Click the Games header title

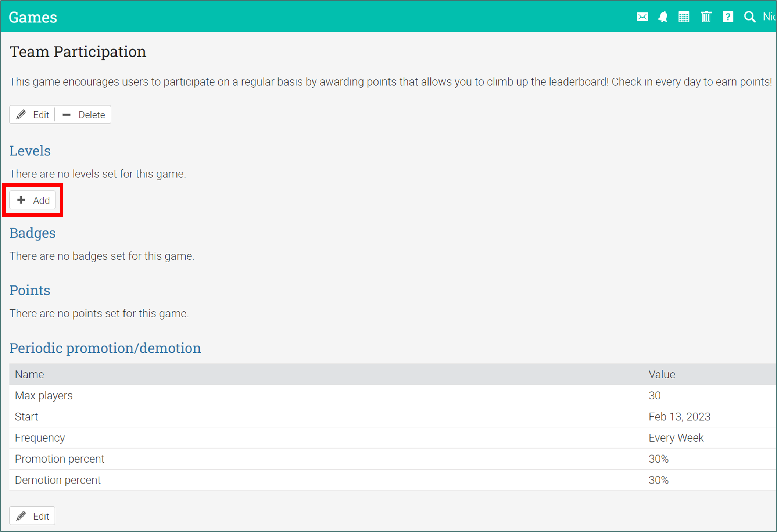click(33, 17)
